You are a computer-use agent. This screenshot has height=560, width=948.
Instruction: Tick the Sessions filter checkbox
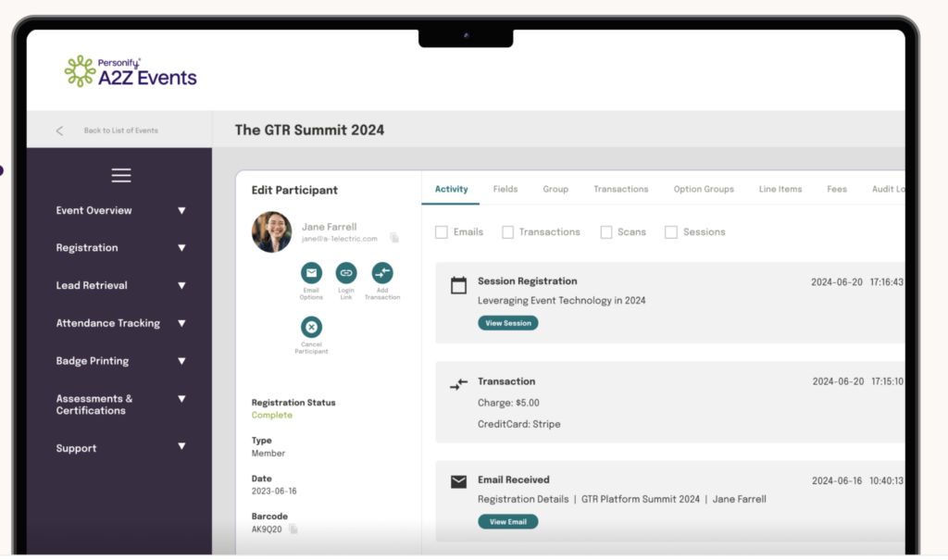pyautogui.click(x=671, y=232)
